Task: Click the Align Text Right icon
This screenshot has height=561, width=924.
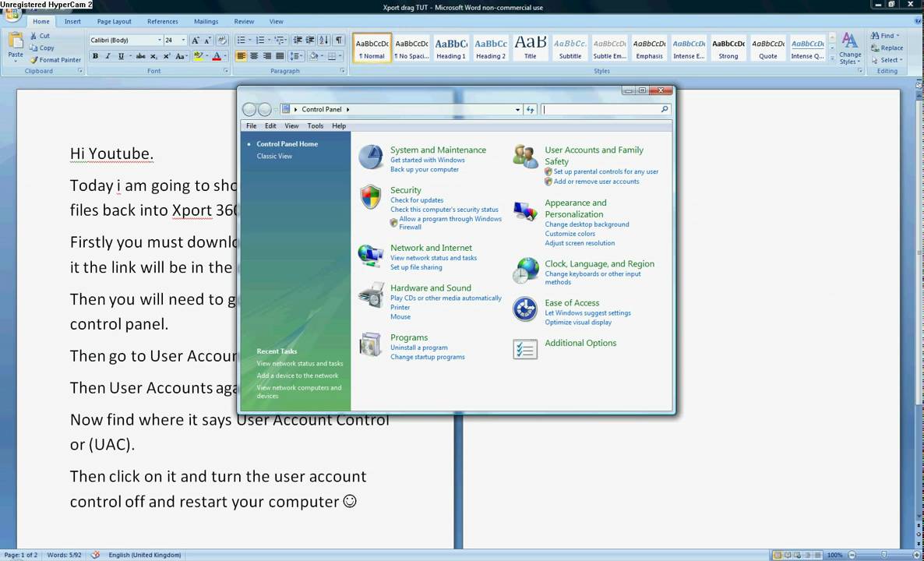Action: [x=267, y=56]
